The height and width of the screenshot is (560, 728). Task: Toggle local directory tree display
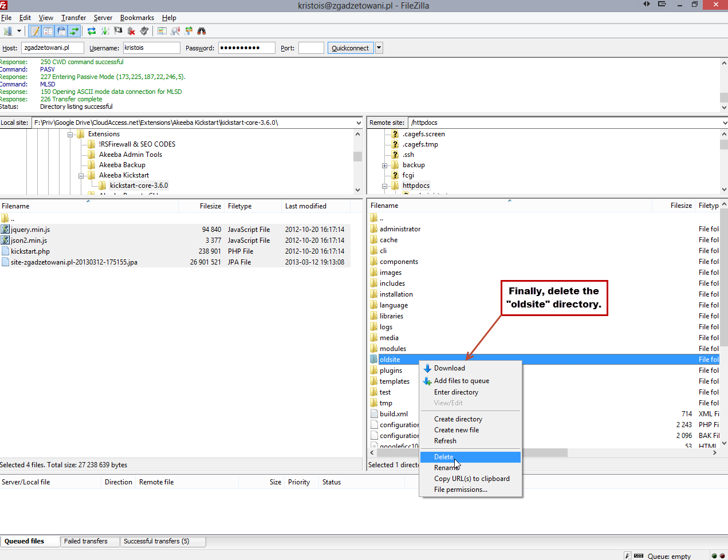(48, 31)
